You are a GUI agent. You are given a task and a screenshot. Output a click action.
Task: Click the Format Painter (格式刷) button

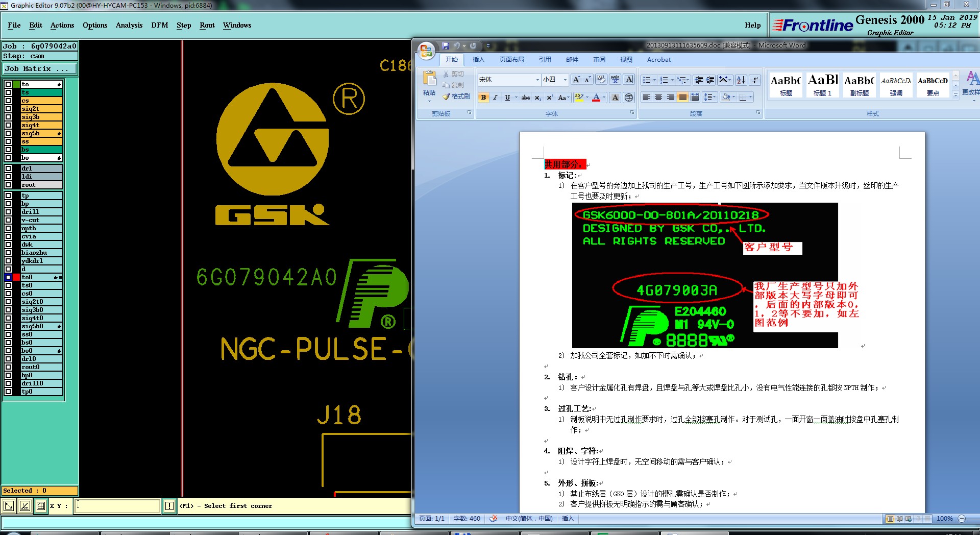456,96
